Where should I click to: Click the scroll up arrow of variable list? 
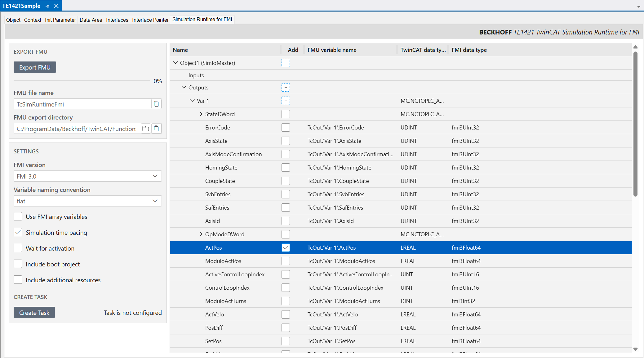[635, 47]
